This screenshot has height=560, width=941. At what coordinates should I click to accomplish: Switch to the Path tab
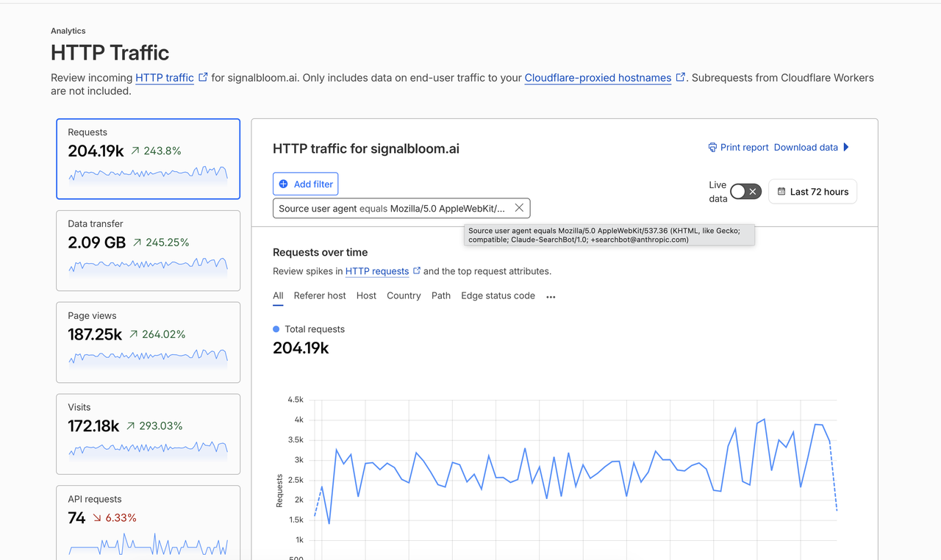pos(441,295)
